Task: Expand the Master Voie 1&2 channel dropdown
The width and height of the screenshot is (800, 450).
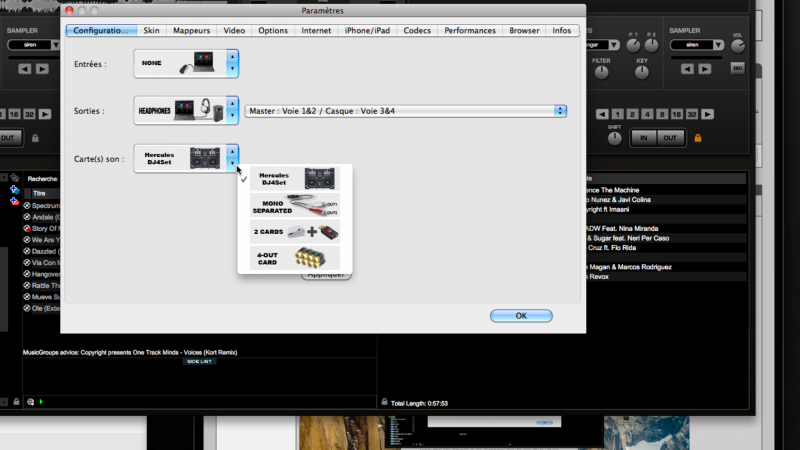Action: [560, 111]
